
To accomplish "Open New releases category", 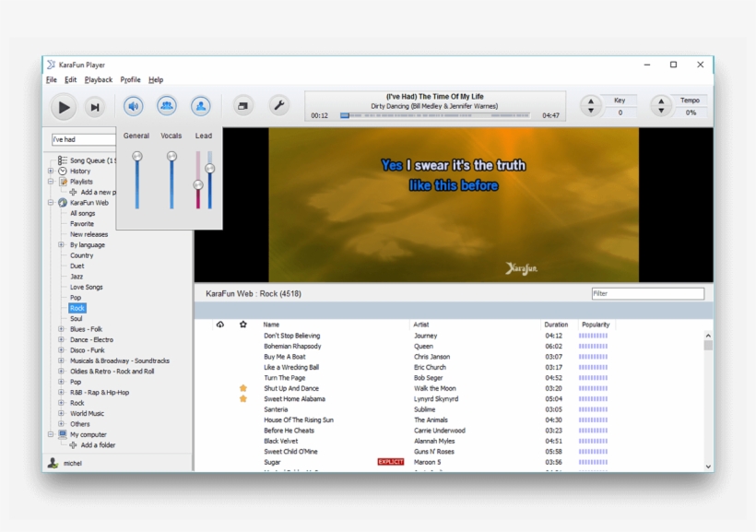I will point(89,234).
